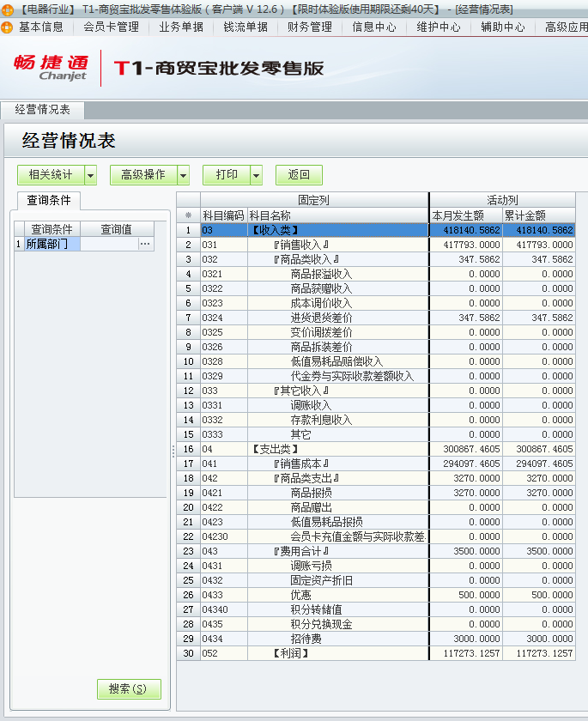Click the 返回 button
Image resolution: width=588 pixels, height=721 pixels.
[299, 175]
